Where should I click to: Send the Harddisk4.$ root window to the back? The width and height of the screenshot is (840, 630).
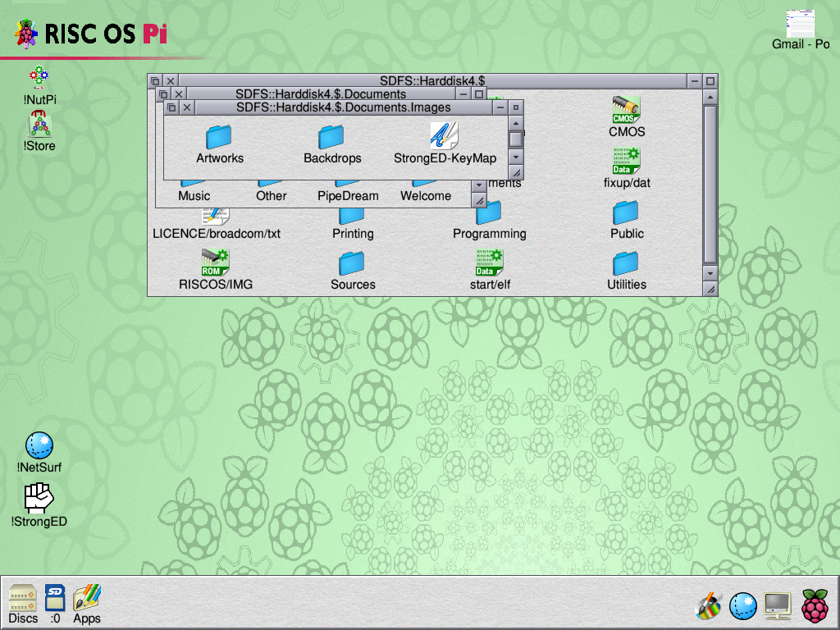(x=155, y=81)
